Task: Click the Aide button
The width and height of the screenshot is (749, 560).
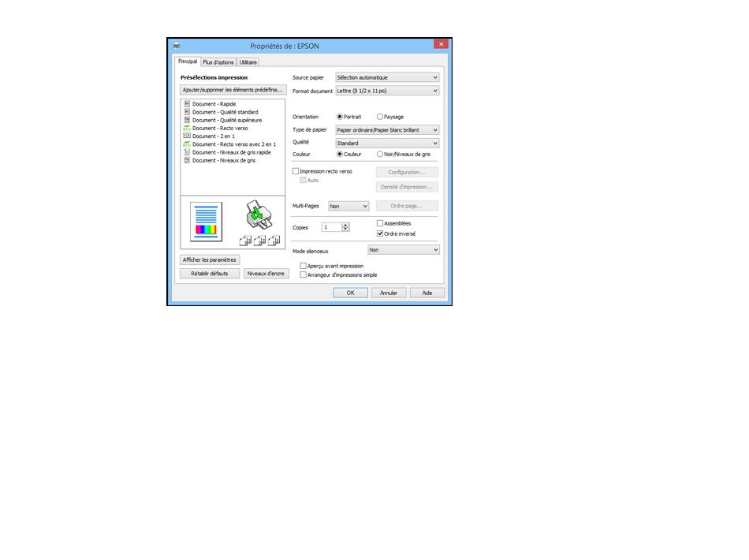Action: pos(427,293)
